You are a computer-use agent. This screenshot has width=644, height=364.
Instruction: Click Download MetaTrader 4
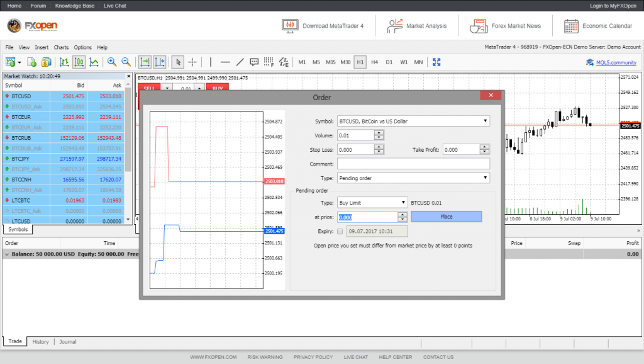323,26
